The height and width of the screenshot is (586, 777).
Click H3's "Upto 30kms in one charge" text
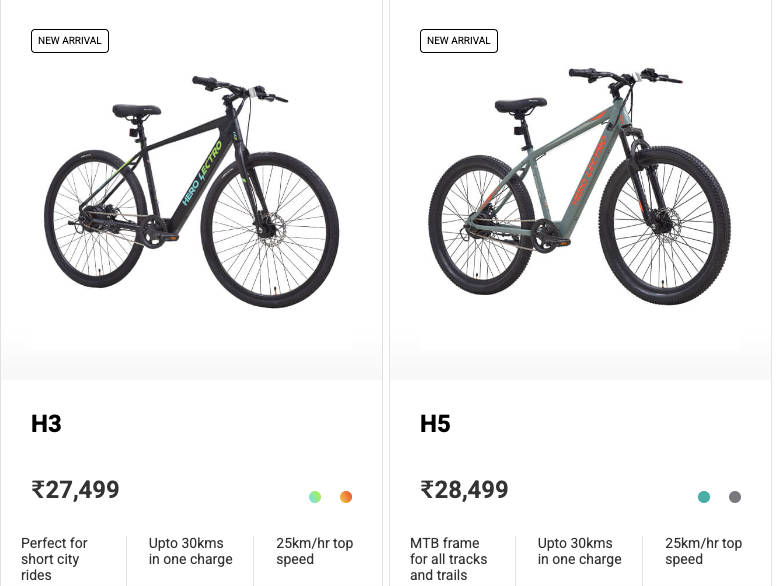point(190,551)
